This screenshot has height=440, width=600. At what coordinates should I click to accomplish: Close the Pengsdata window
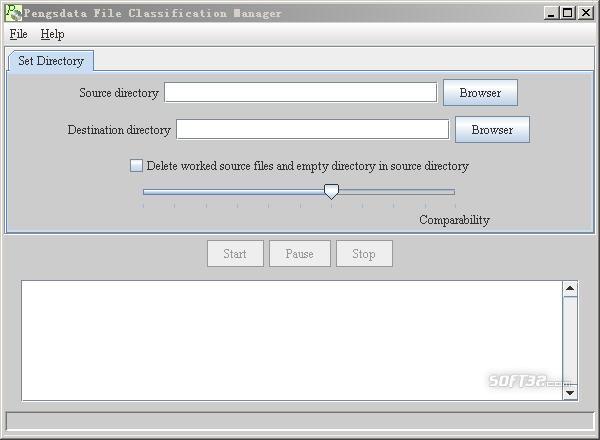click(586, 13)
